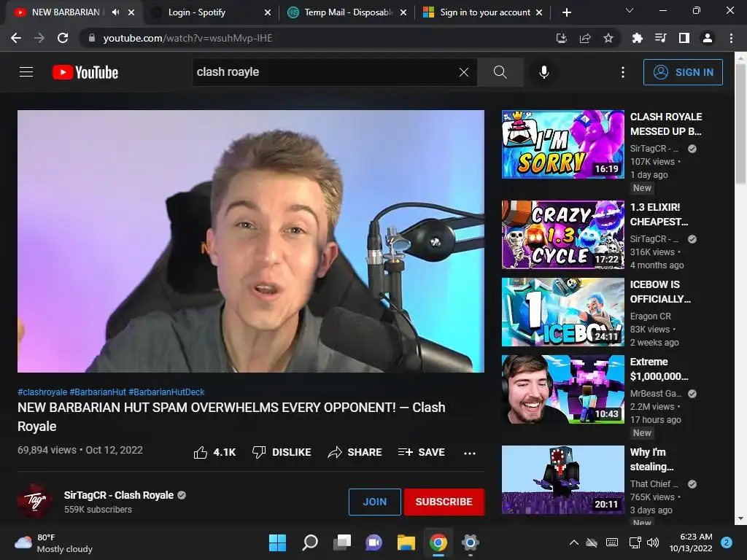Open title Extreme $1,000,000...
The height and width of the screenshot is (560, 747).
pyautogui.click(x=659, y=369)
